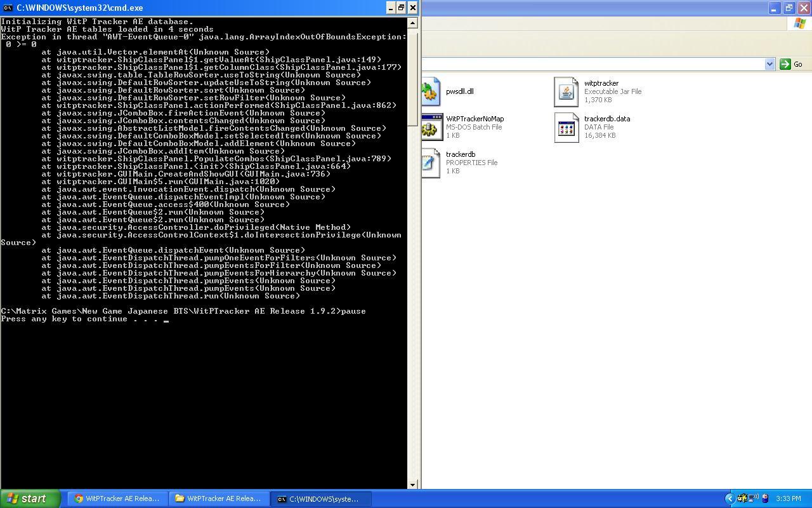The image size is (812, 508).
Task: Click 'EventDispatchThread.run' stack trace line
Action: (171, 296)
